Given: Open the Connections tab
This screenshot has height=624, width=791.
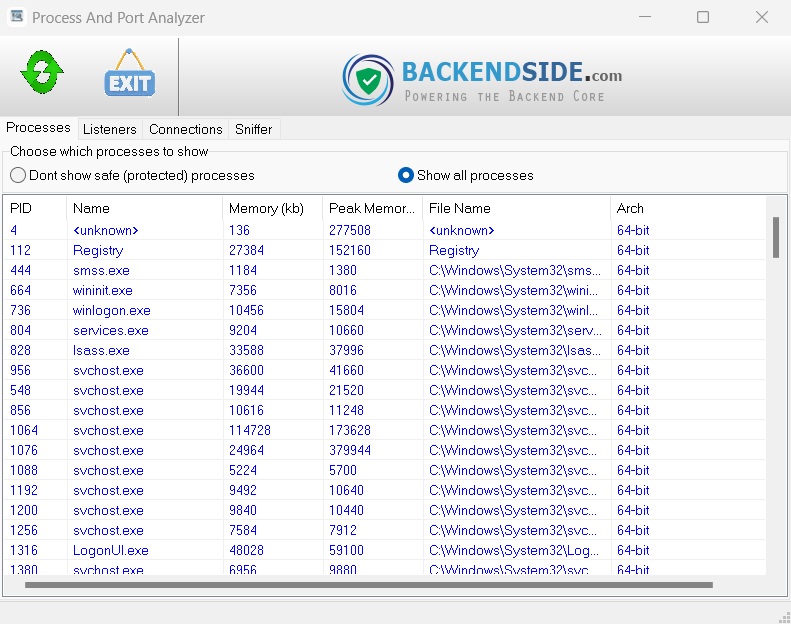Looking at the screenshot, I should pos(186,129).
